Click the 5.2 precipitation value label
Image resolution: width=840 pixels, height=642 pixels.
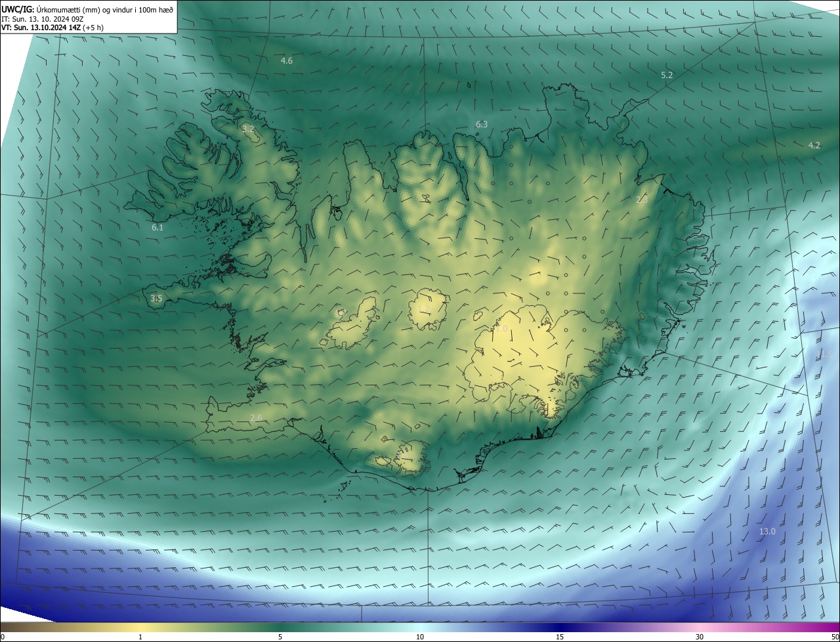(x=667, y=75)
